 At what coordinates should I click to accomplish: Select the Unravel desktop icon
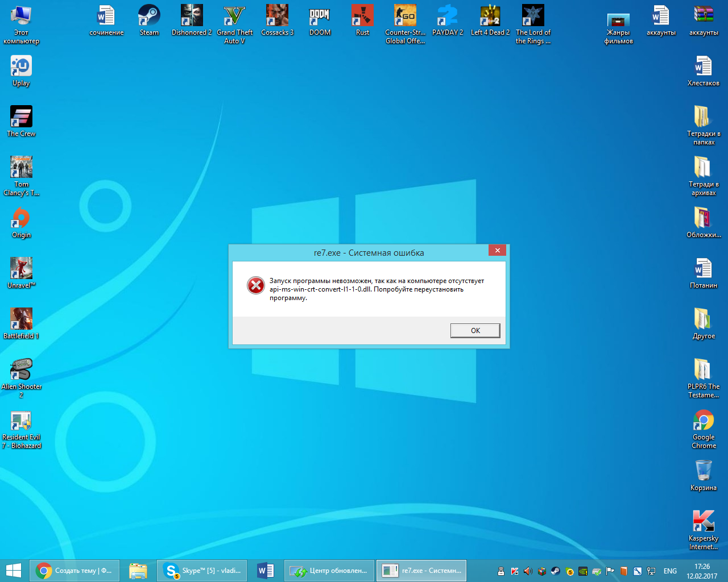pos(21,273)
